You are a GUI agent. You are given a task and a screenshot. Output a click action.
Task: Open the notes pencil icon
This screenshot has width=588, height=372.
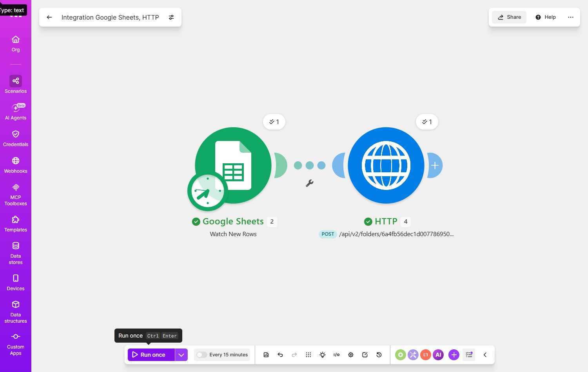point(365,355)
